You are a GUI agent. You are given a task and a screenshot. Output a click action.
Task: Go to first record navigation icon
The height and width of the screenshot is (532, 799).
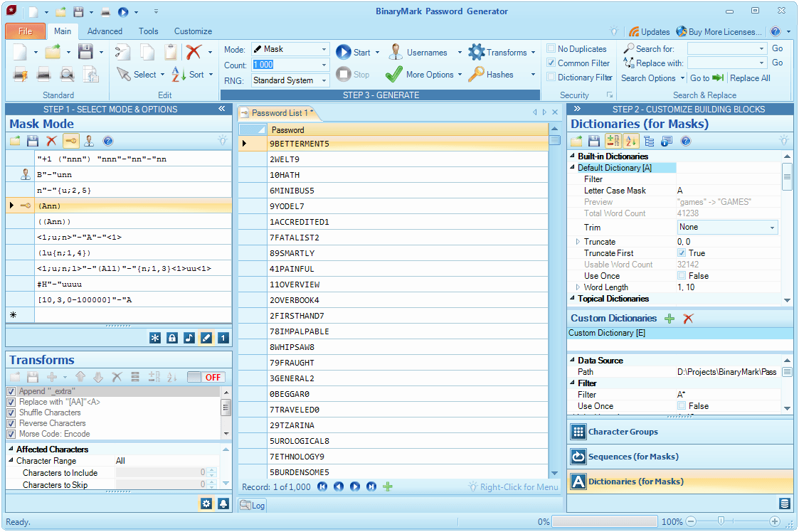tap(322, 487)
